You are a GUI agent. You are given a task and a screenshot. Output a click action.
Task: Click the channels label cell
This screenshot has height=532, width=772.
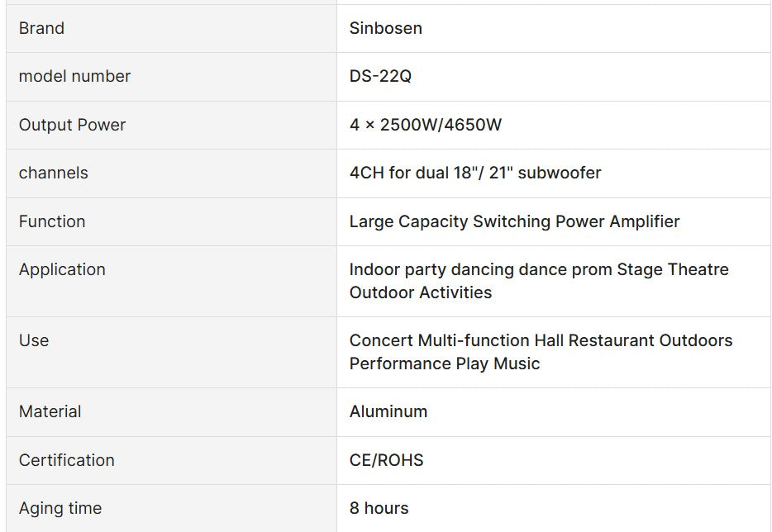coord(53,173)
